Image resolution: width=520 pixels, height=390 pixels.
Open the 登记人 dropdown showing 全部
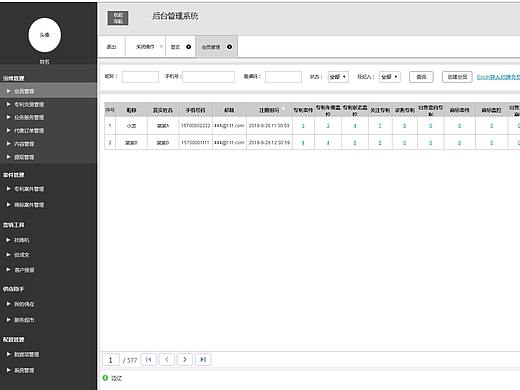tap(390, 77)
